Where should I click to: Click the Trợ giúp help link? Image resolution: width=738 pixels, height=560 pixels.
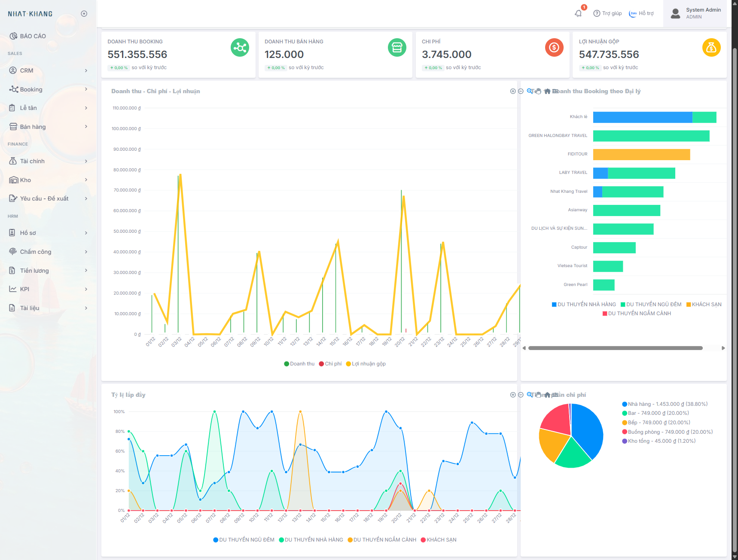tap(607, 13)
